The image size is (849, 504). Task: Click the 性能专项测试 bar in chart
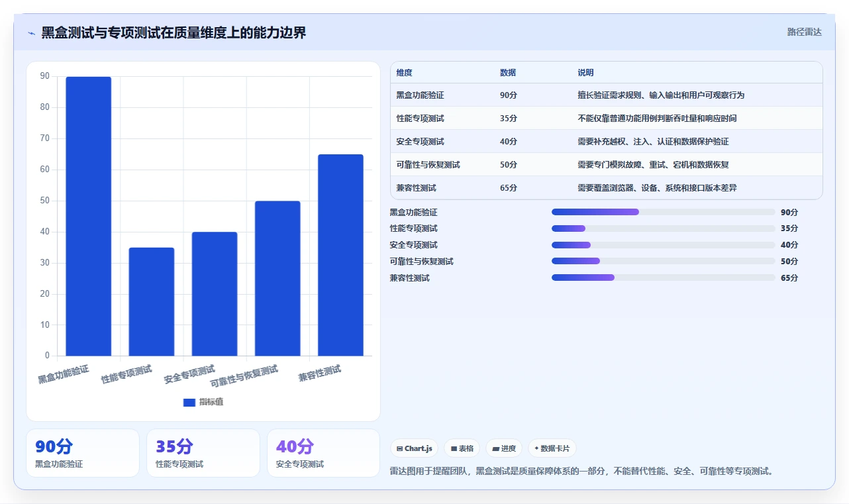(x=152, y=302)
